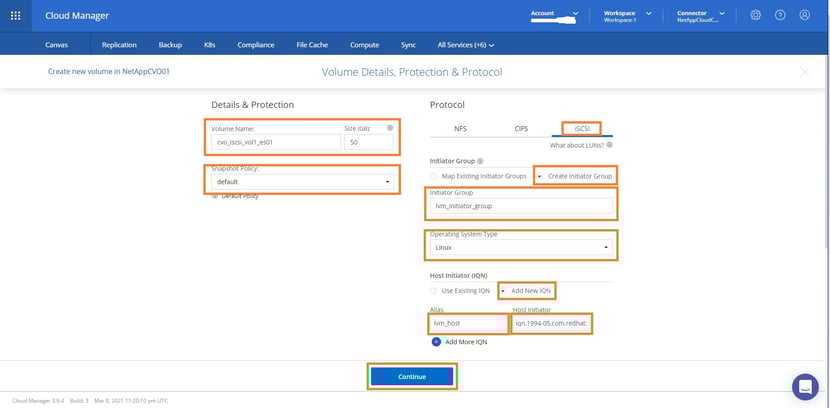The height and width of the screenshot is (408, 830).
Task: Open the chat support bubble
Action: 805,386
